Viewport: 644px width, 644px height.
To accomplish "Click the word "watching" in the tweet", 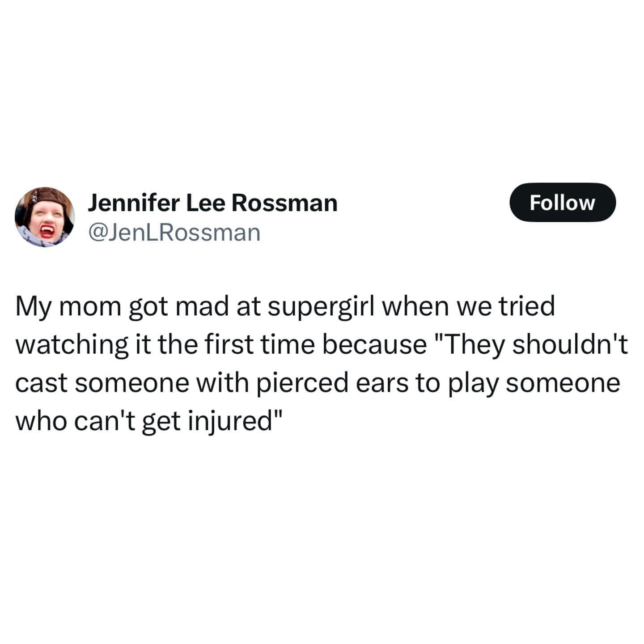I will point(72,346).
